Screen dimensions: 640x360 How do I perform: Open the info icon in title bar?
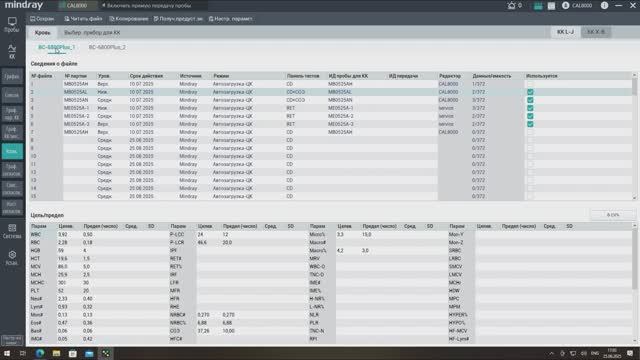(604, 5)
